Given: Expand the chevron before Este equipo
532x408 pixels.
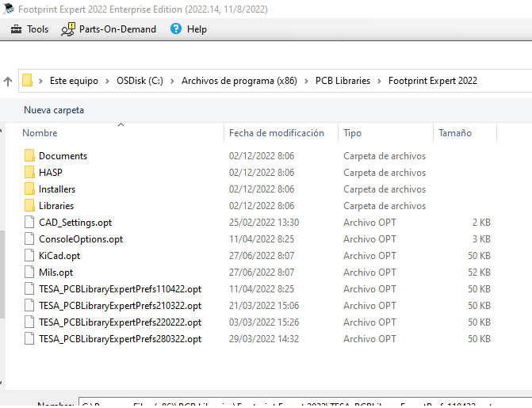Looking at the screenshot, I should click(x=40, y=81).
